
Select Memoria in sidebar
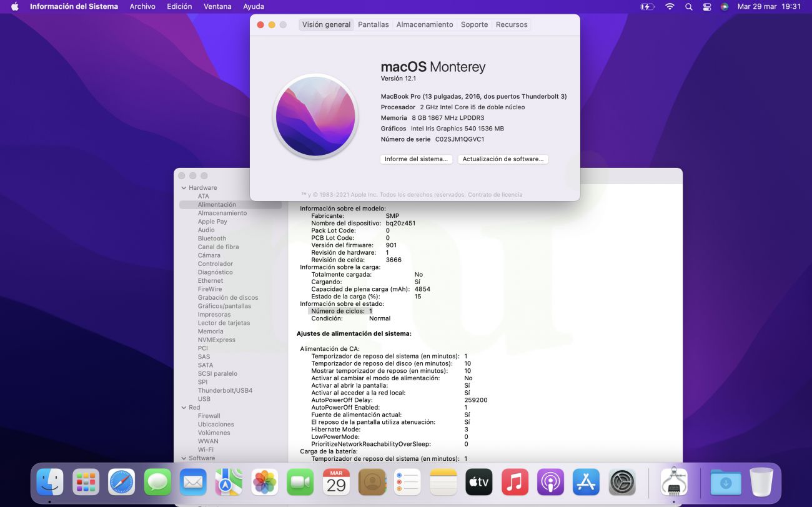210,332
